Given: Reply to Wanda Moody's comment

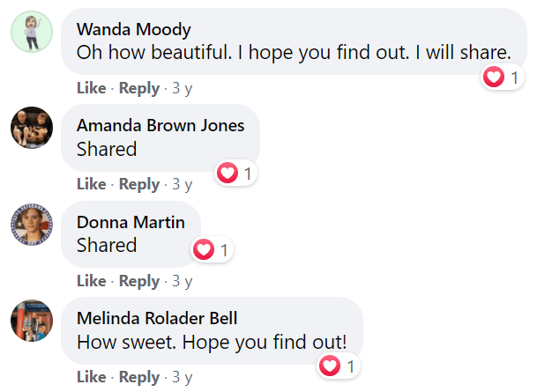Looking at the screenshot, I should tap(139, 89).
